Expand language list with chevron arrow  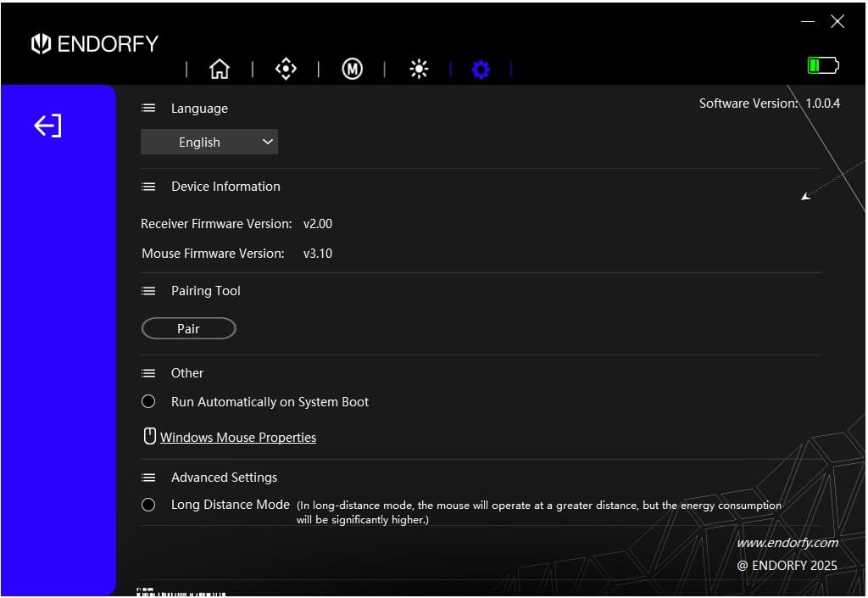coord(267,142)
